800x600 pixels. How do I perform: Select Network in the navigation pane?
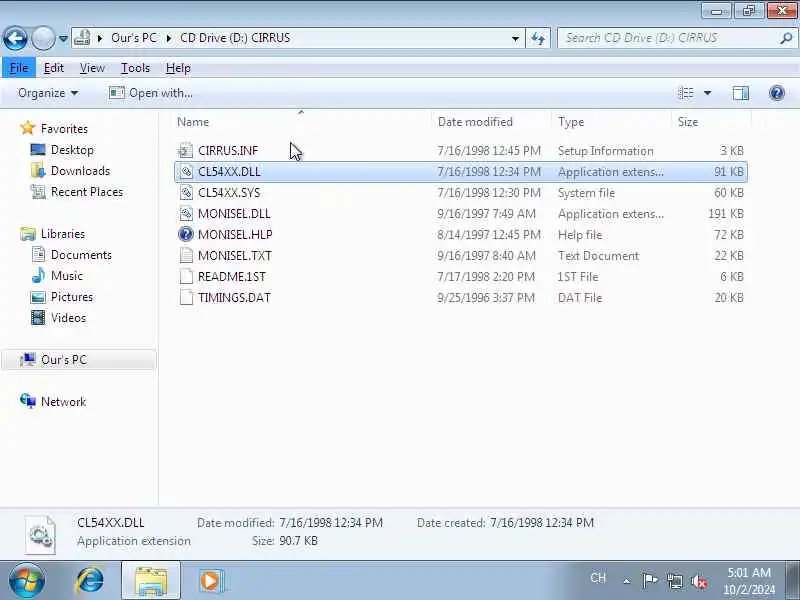63,402
